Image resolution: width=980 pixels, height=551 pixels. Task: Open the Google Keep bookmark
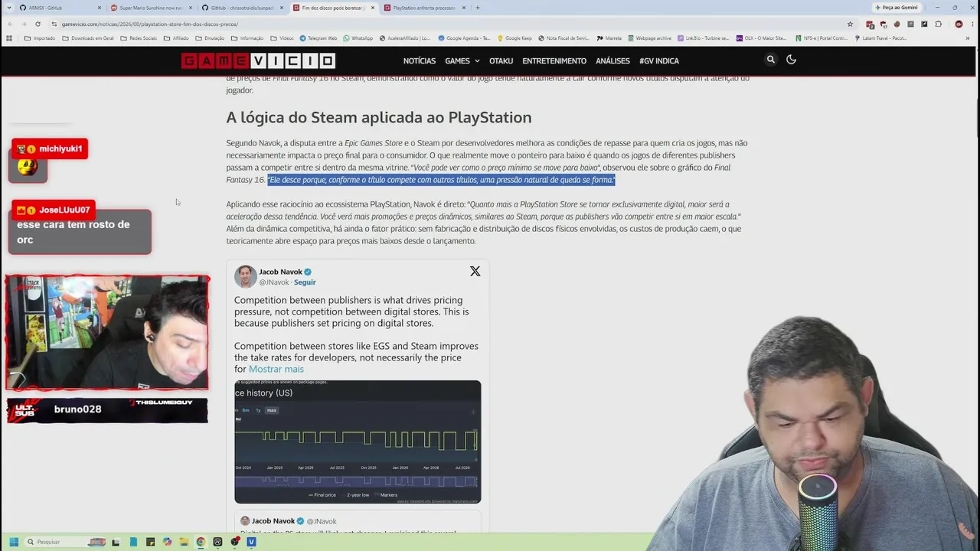(x=514, y=37)
